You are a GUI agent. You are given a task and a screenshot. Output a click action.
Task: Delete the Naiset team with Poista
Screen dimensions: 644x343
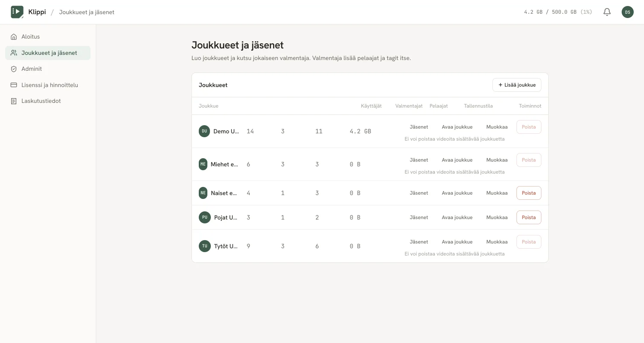pyautogui.click(x=529, y=193)
